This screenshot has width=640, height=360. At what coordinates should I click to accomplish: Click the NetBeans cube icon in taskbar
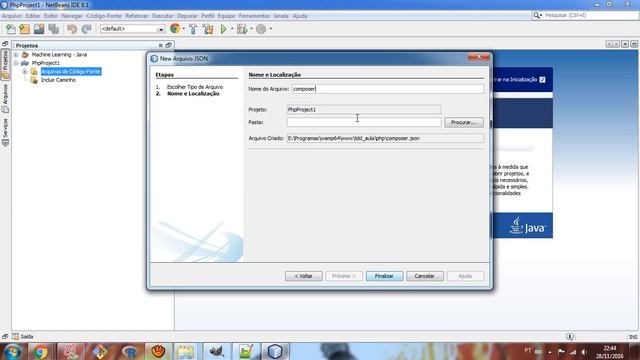point(275,351)
